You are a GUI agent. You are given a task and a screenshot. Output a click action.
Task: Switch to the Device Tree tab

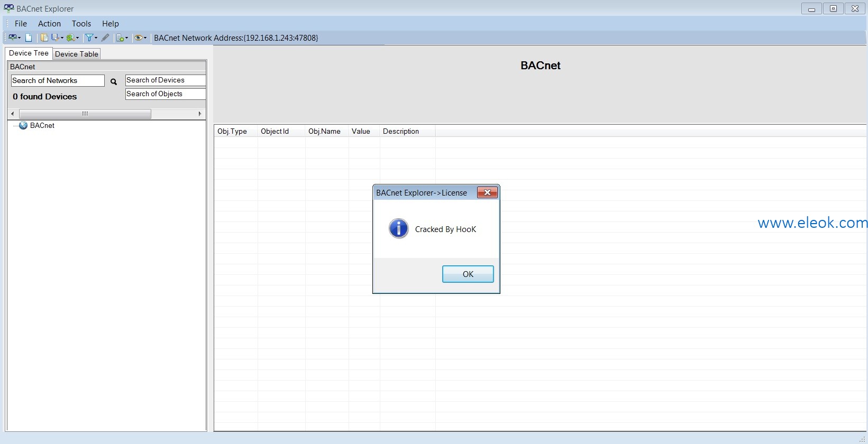click(x=29, y=53)
